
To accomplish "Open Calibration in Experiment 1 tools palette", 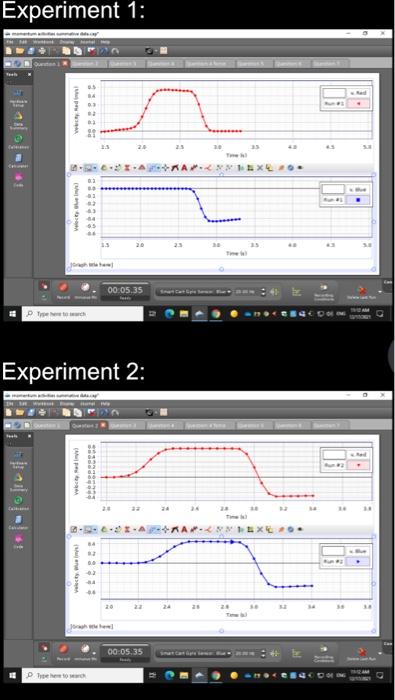I will (18, 141).
